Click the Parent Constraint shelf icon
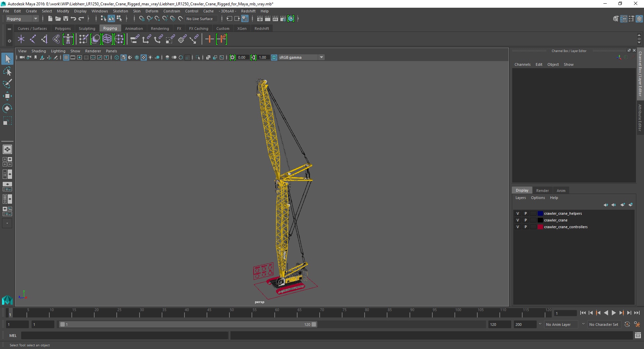 135,39
